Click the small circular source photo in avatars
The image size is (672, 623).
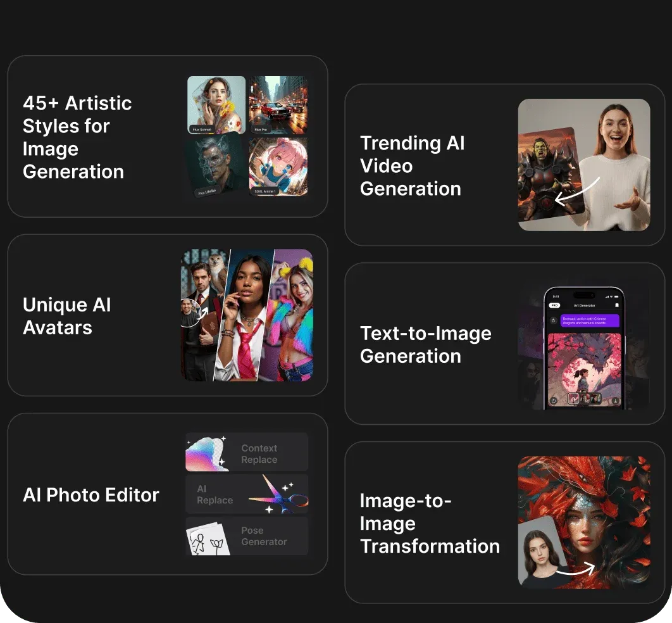click(189, 313)
